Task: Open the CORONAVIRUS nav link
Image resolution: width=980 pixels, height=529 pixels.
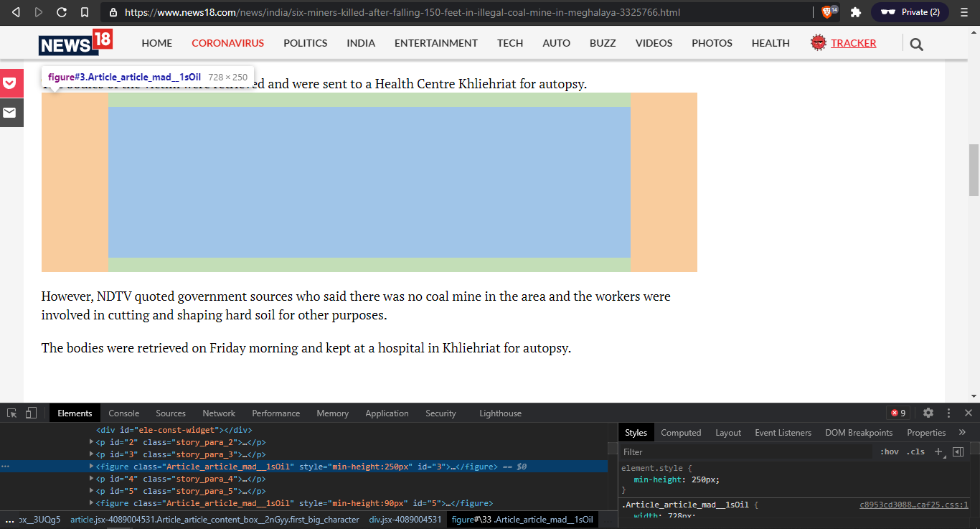Action: 228,43
